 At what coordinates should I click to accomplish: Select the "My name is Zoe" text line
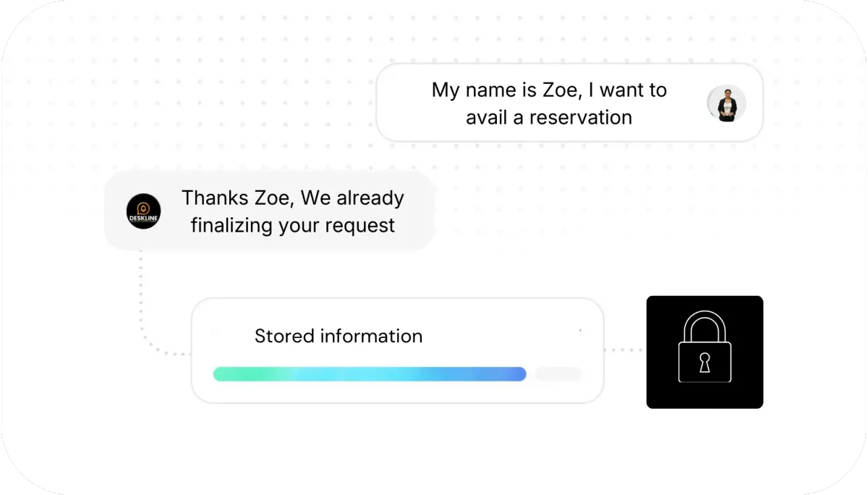[549, 90]
